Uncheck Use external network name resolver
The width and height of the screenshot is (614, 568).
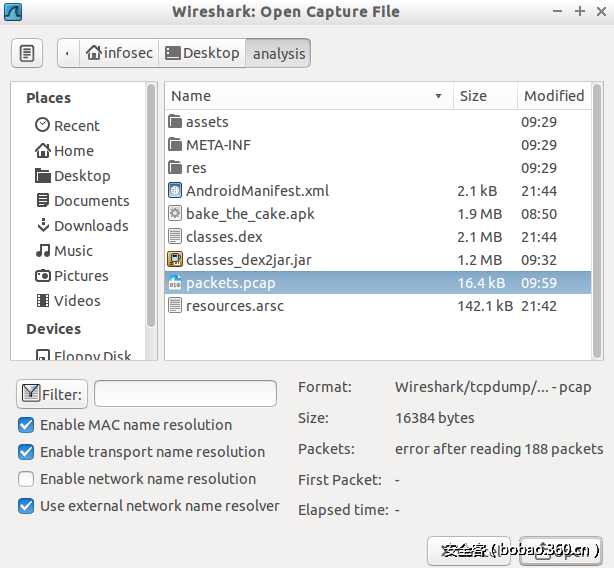[26, 506]
